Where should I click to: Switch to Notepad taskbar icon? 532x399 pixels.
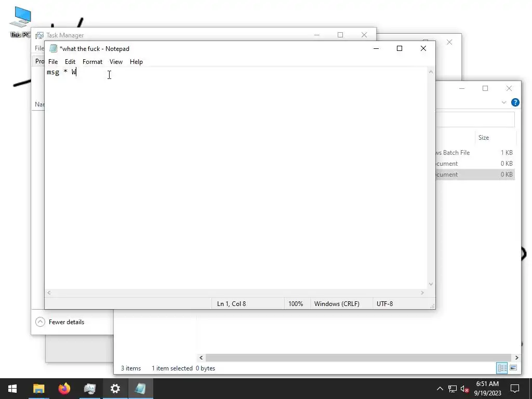(x=140, y=389)
